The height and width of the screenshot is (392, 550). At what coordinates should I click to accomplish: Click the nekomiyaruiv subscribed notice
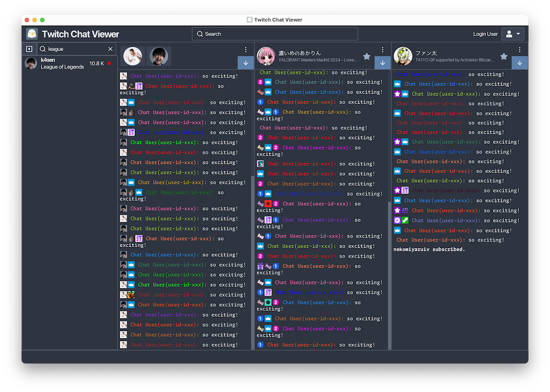point(429,249)
